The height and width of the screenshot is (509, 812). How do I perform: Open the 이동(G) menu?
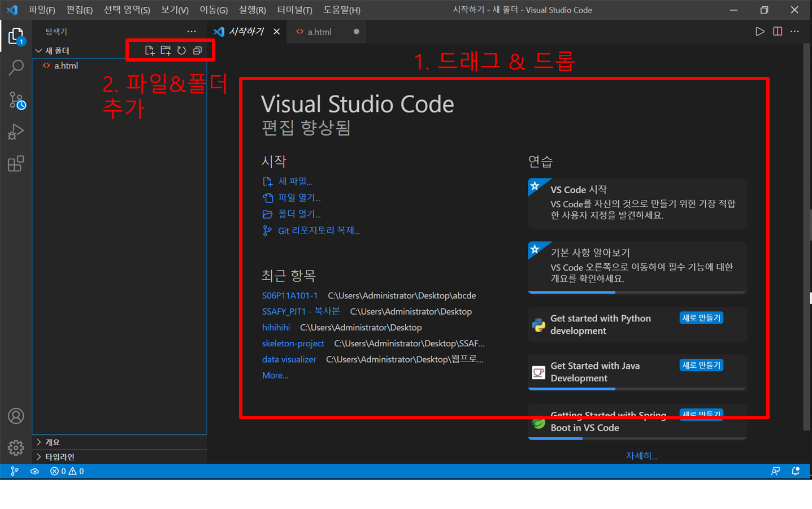click(x=214, y=10)
